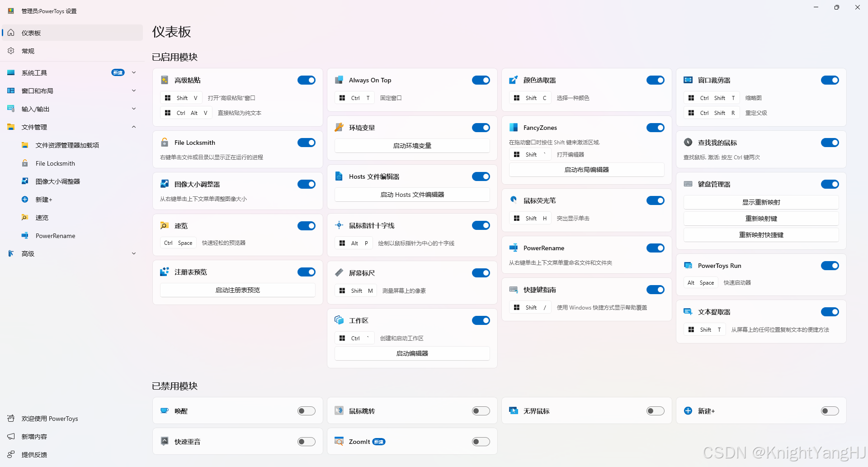The width and height of the screenshot is (868, 467).
Task: Click the 重新映射键 button
Action: [761, 219]
